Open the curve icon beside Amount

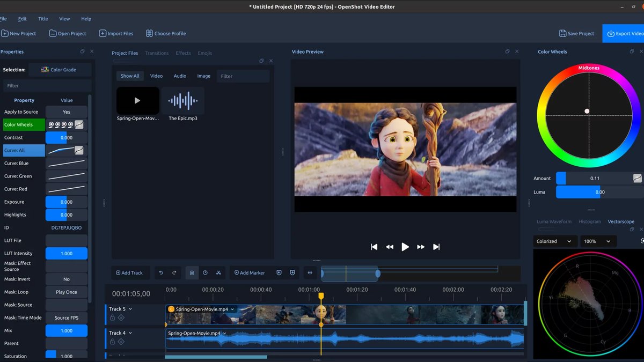point(638,178)
